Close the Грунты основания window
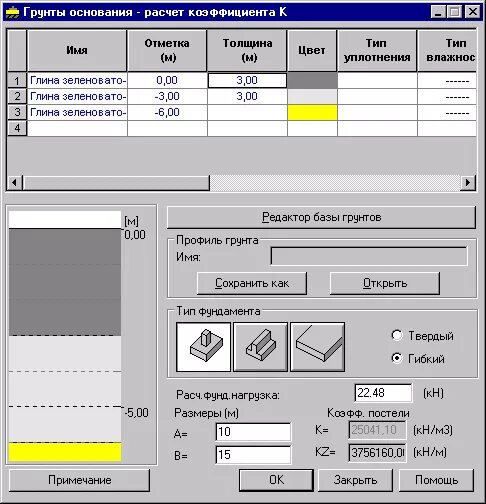Image resolution: width=486 pixels, height=504 pixels. 472,12
